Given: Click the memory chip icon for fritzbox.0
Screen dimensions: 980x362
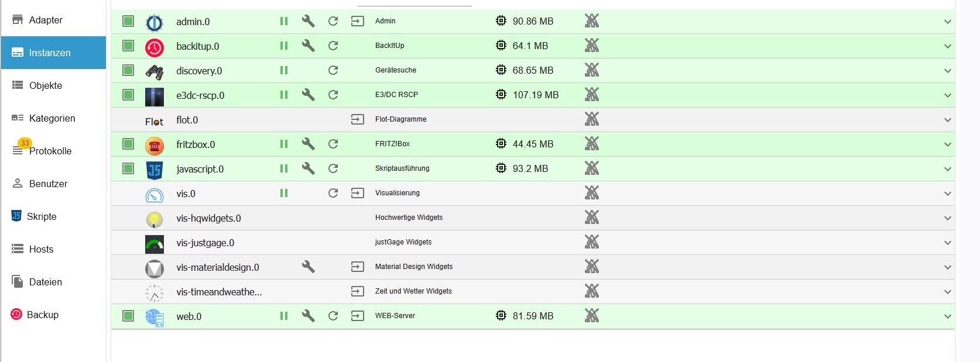Looking at the screenshot, I should coord(501,144).
